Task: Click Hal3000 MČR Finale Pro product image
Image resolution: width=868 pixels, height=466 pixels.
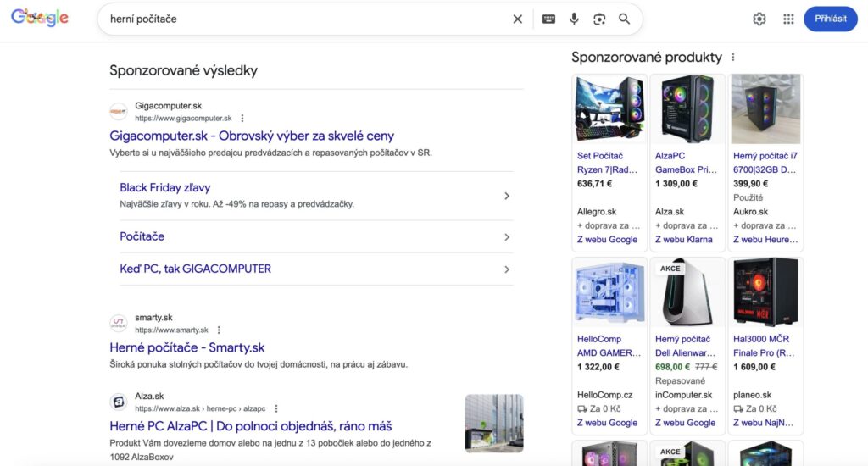Action: (765, 292)
